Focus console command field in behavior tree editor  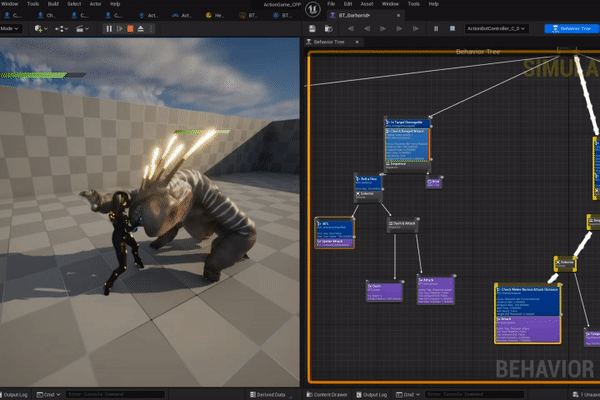(474, 394)
